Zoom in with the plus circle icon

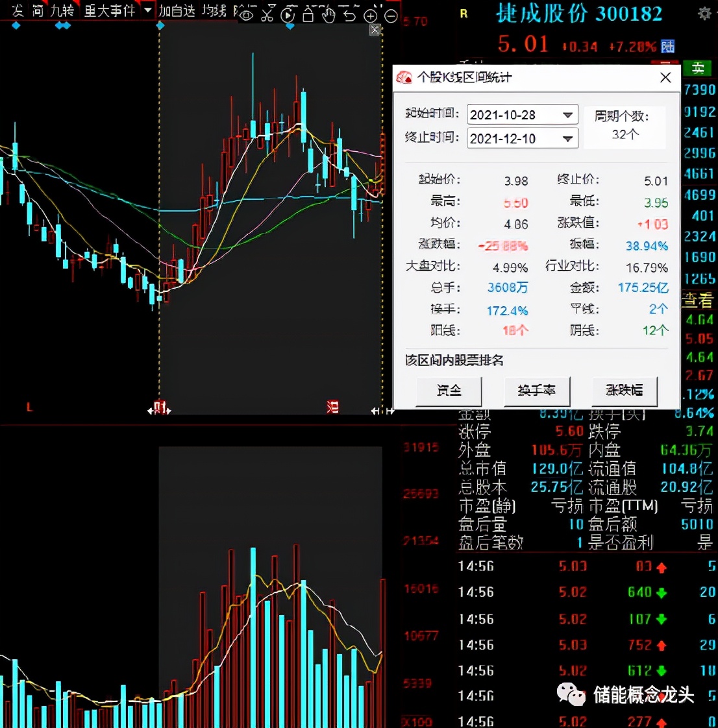371,16
